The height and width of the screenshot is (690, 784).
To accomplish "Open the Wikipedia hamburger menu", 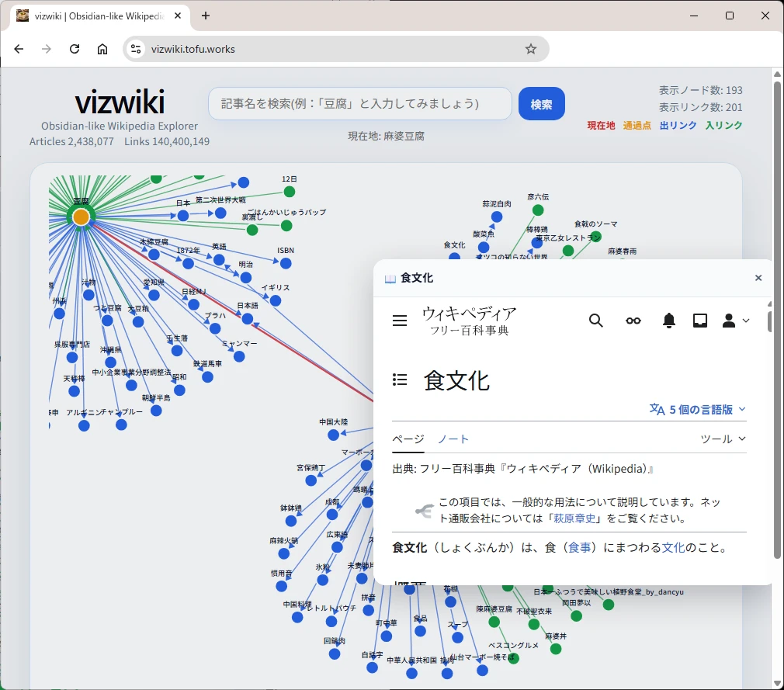I will tap(400, 321).
